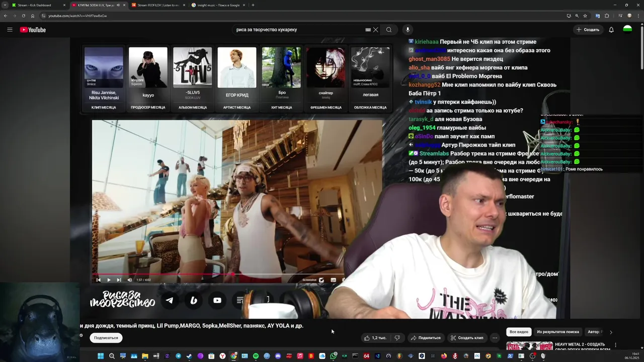This screenshot has width=644, height=362.
Task: Go to previous in embedded clip player
Action: coord(99,280)
